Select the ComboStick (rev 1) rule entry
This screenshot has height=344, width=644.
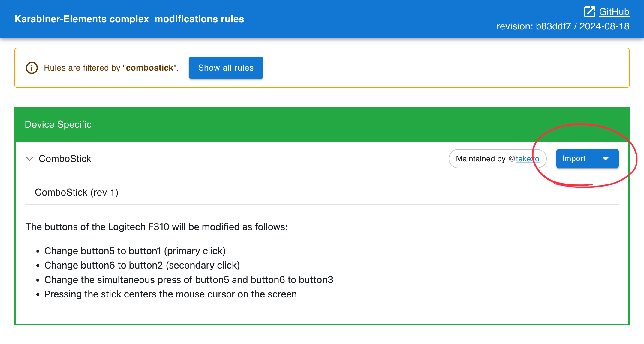[77, 192]
